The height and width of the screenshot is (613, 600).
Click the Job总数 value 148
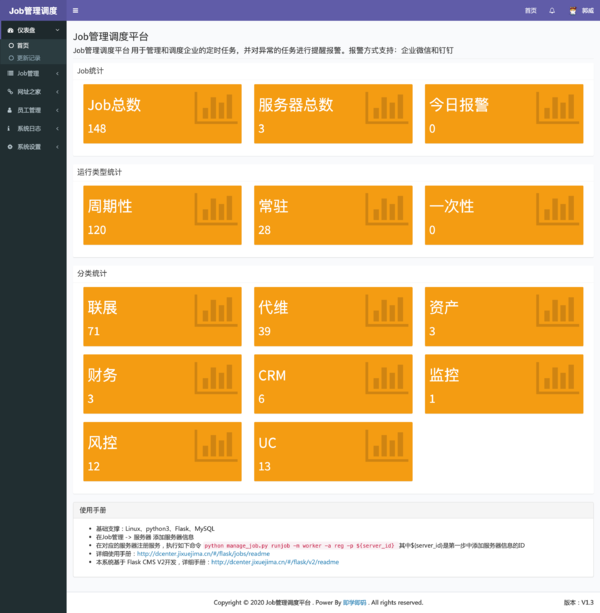click(97, 129)
